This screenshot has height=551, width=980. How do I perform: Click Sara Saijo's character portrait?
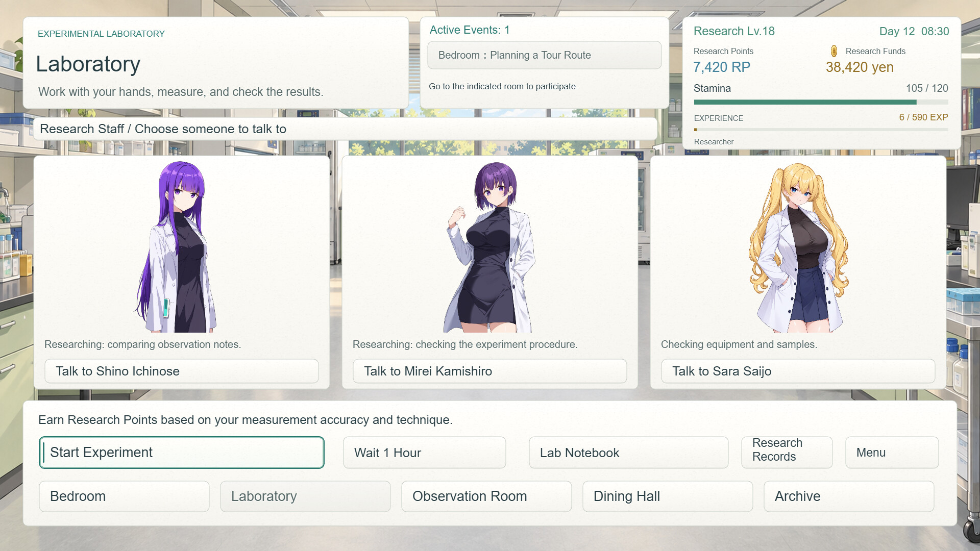(799, 247)
